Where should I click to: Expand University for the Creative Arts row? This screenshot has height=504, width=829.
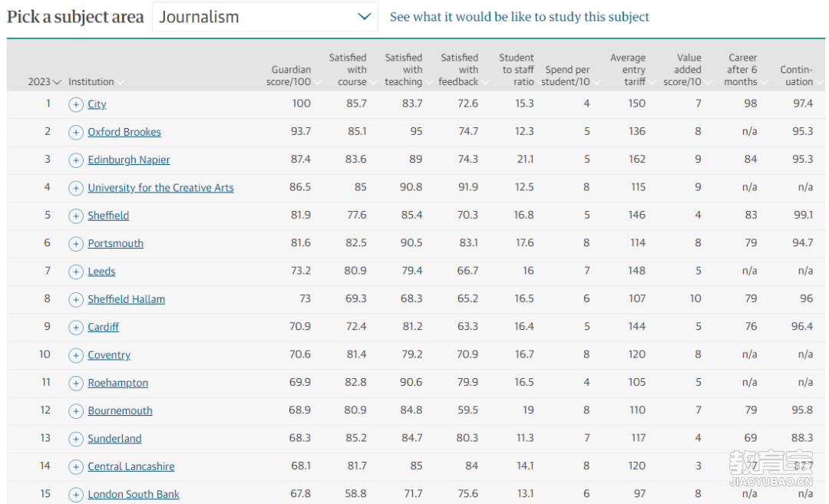click(76, 188)
